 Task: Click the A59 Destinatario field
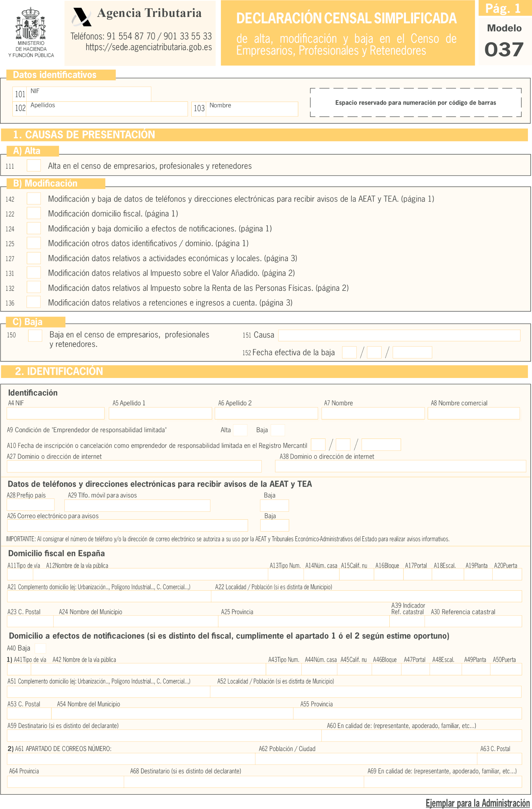tap(164, 736)
